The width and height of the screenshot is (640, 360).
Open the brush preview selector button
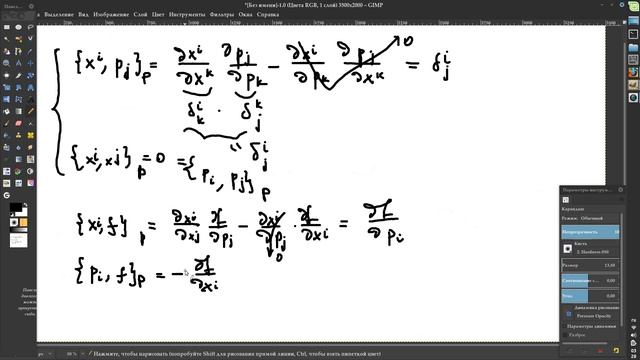pos(567,248)
